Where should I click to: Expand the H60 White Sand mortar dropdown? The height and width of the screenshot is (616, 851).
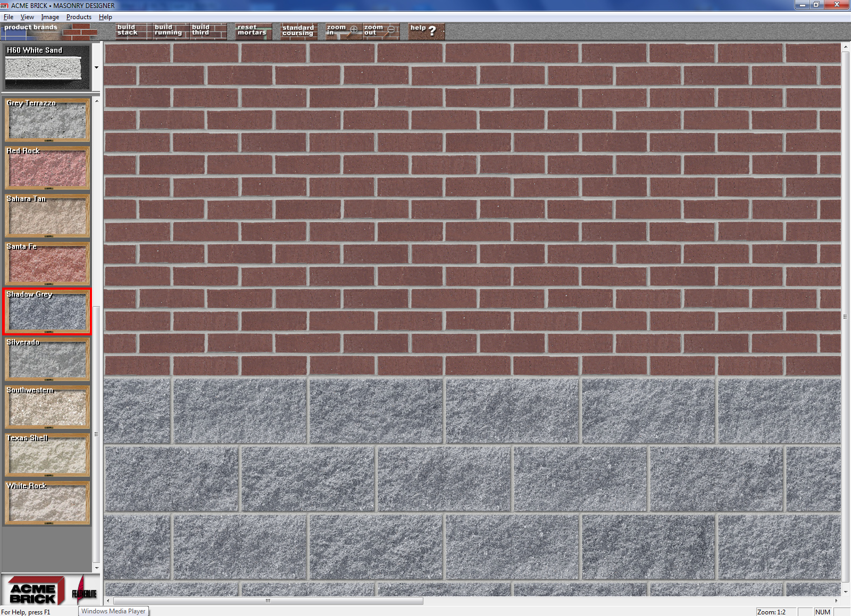pyautogui.click(x=96, y=67)
